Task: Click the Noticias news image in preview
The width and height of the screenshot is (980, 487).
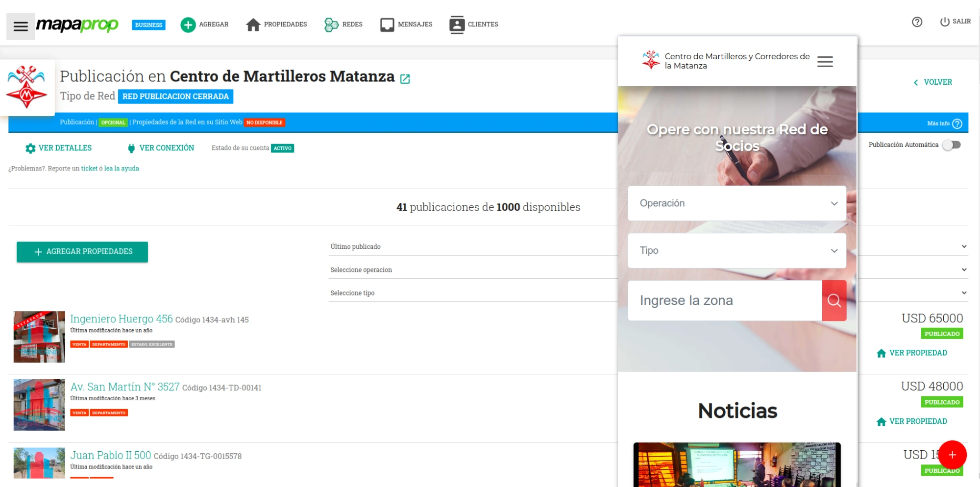Action: [x=737, y=464]
